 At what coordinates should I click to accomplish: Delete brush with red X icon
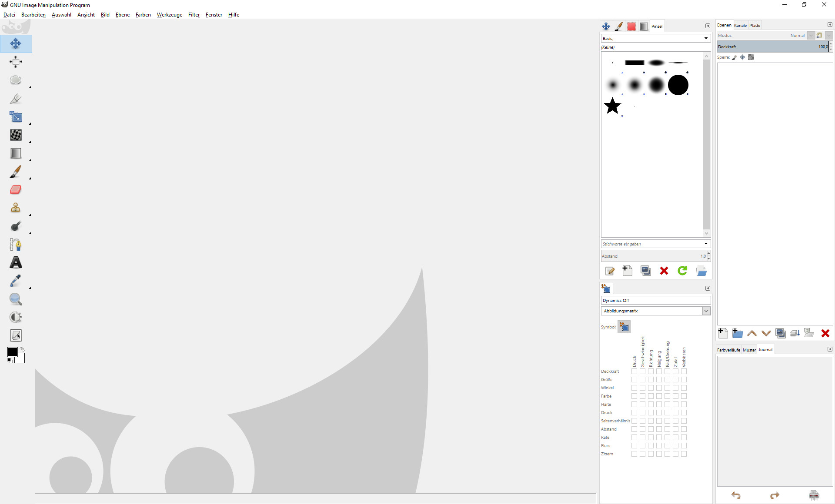click(664, 271)
